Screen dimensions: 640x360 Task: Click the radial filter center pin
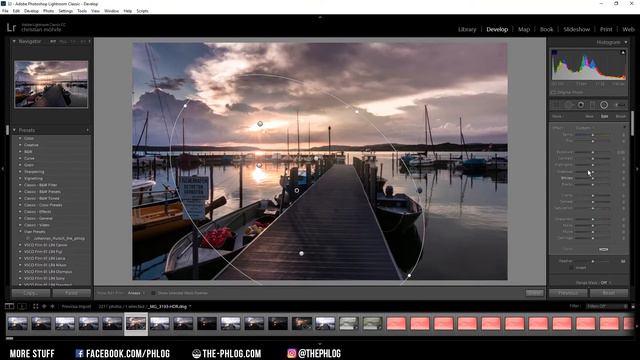[x=297, y=191]
